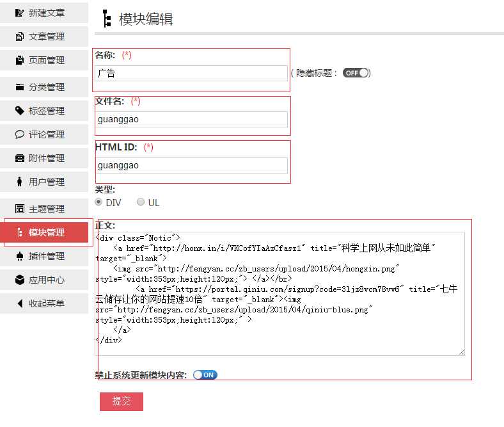Click the tag management tag icon
Screen dimensions: 504x427
click(x=20, y=111)
